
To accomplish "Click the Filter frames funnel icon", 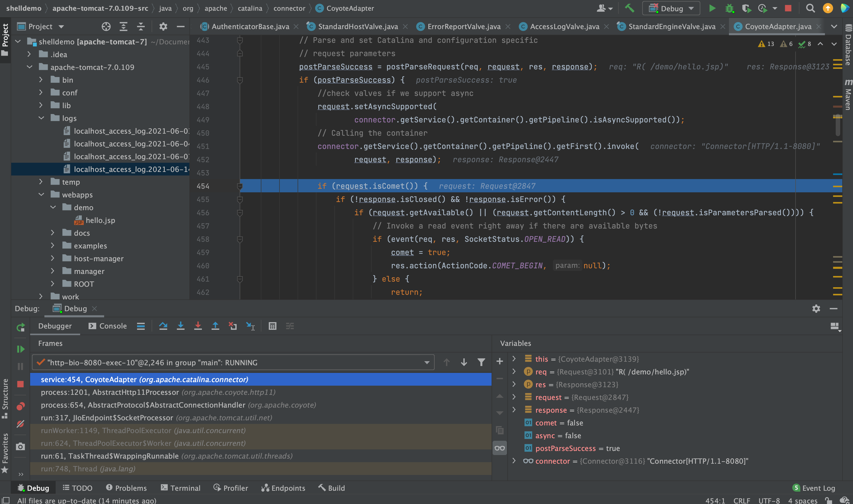I will [481, 362].
